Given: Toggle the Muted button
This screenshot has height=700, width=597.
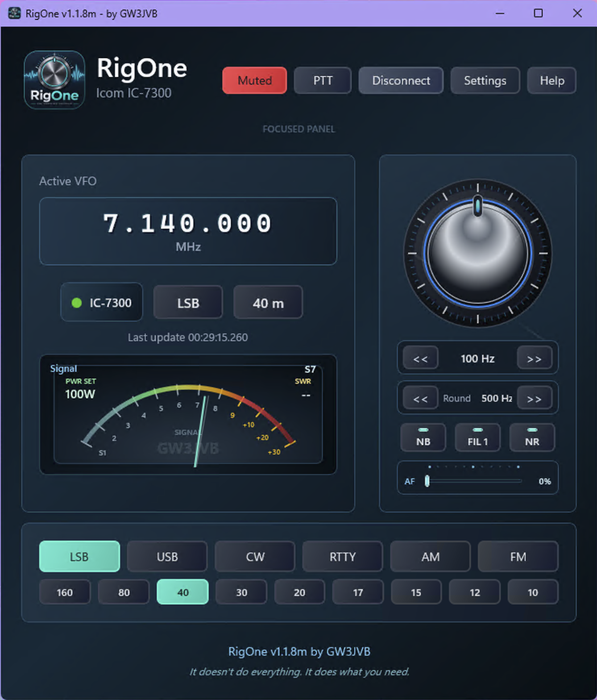Looking at the screenshot, I should click(254, 80).
